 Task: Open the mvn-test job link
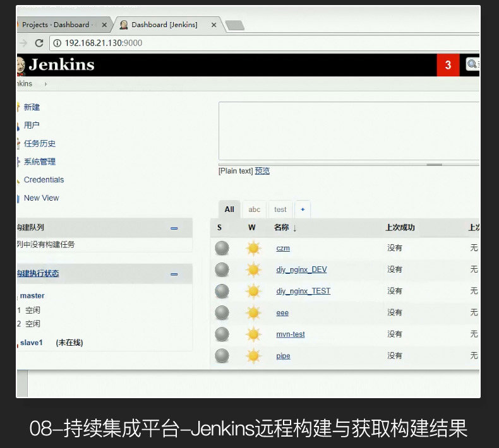pyautogui.click(x=290, y=334)
